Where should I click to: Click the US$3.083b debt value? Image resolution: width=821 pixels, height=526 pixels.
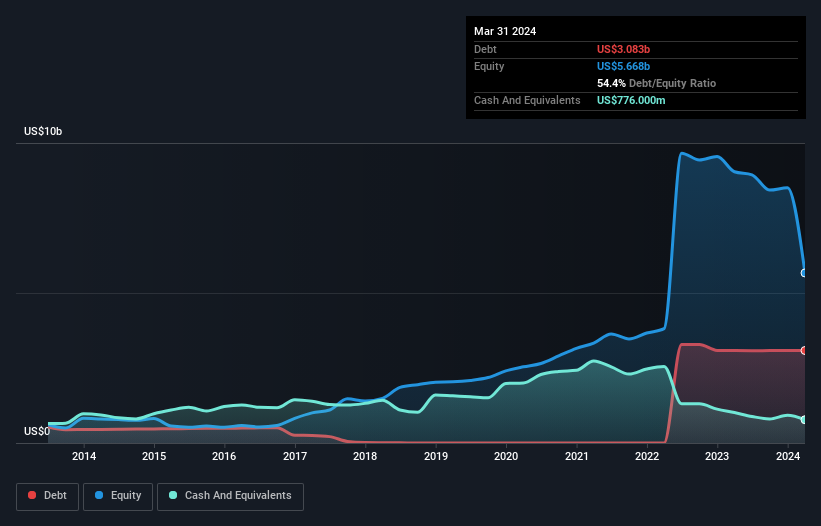tap(623, 49)
